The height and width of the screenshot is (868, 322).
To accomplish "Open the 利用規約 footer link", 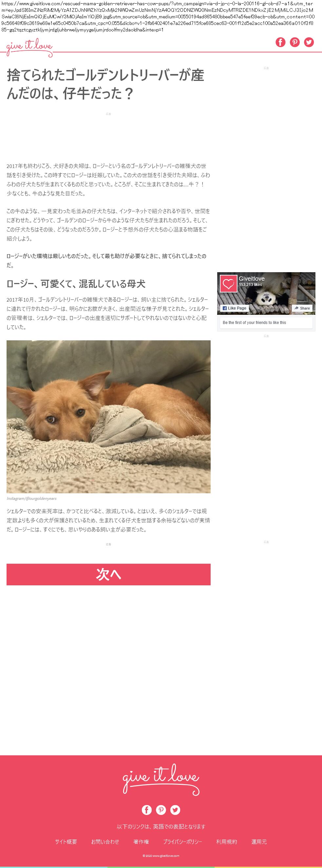I will pos(227,842).
